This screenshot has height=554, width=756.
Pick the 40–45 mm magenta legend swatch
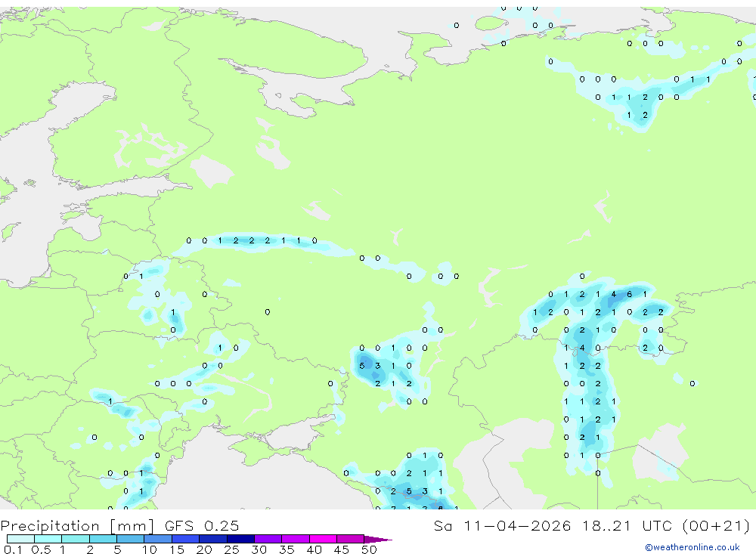[x=323, y=539]
